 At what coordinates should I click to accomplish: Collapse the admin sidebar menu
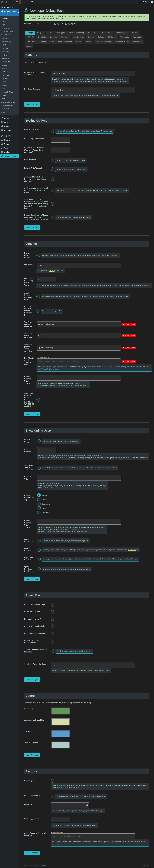coord(10,156)
